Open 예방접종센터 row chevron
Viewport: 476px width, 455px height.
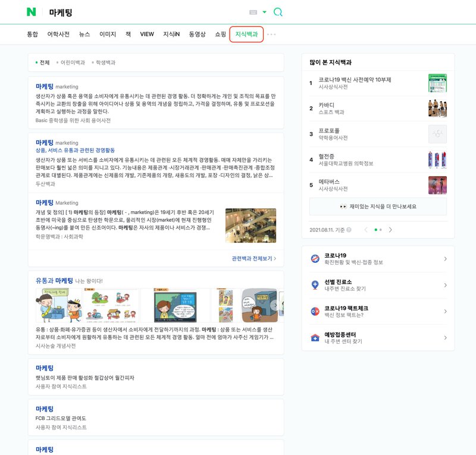445,337
